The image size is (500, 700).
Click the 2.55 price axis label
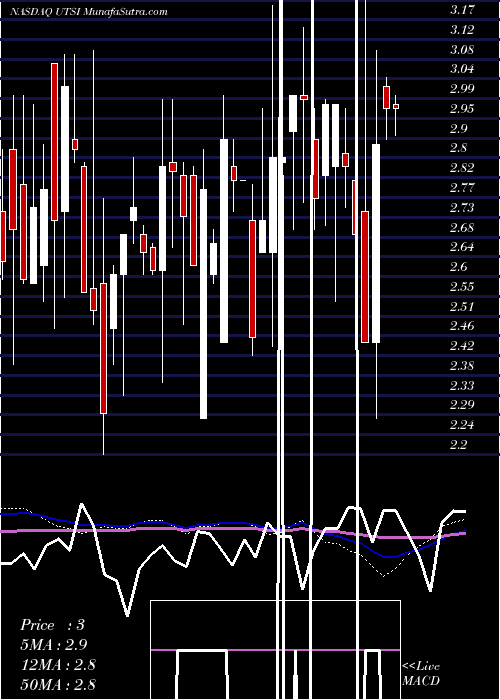[462, 287]
